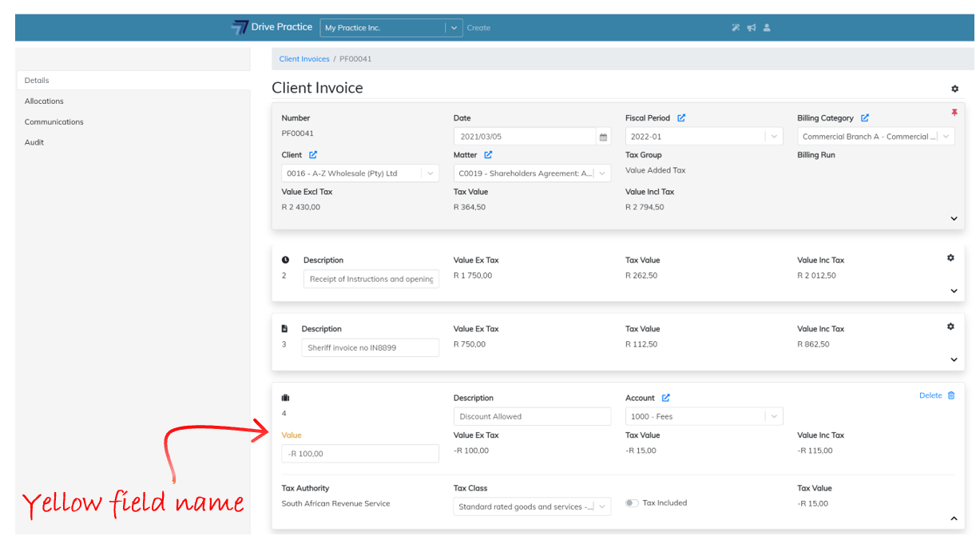Open Billing Category external link icon
Viewport: 980px width, 548px height.
pyautogui.click(x=865, y=118)
